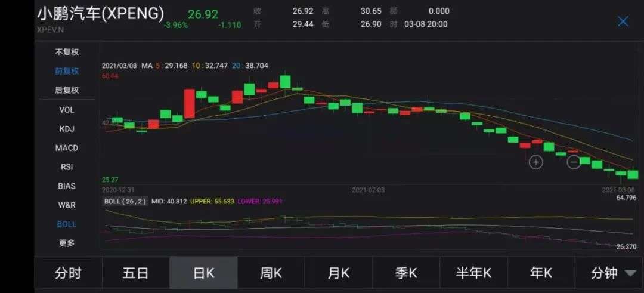Click the XPEV.N ticker symbol

click(51, 30)
